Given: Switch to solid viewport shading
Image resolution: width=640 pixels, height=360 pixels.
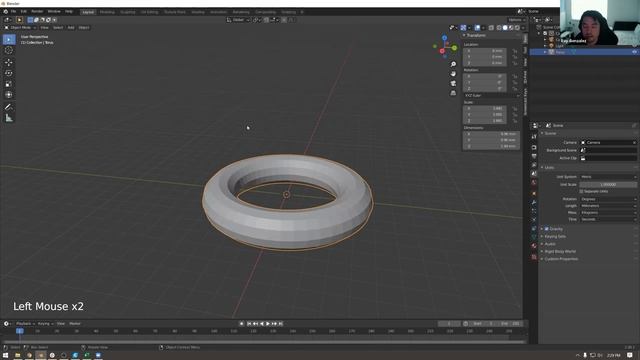Looking at the screenshot, I should point(505,28).
